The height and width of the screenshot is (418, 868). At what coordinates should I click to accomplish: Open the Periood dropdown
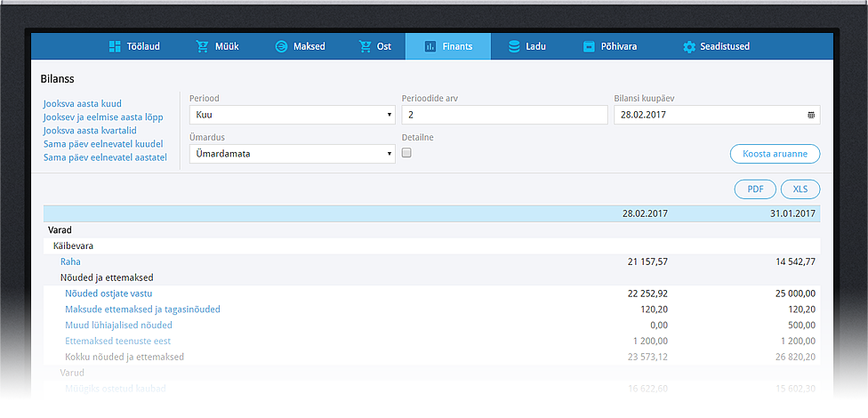point(292,115)
